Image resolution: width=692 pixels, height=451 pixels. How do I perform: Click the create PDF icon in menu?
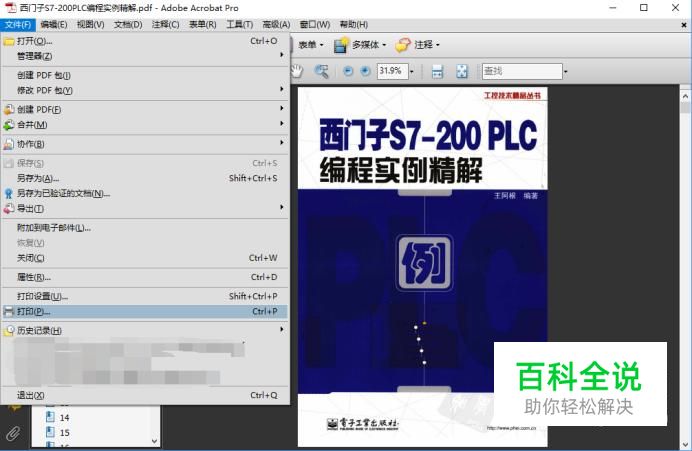pos(9,109)
